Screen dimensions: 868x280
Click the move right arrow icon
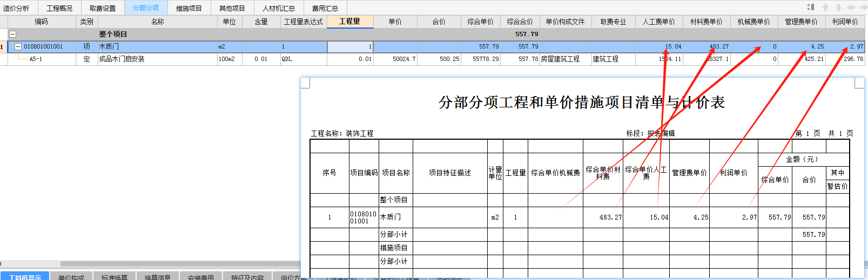point(863,7)
